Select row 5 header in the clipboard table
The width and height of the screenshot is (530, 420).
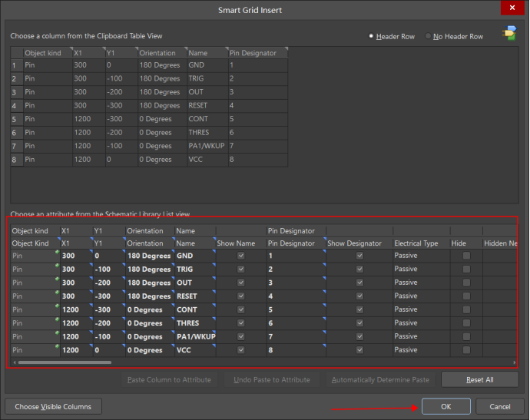pyautogui.click(x=15, y=120)
